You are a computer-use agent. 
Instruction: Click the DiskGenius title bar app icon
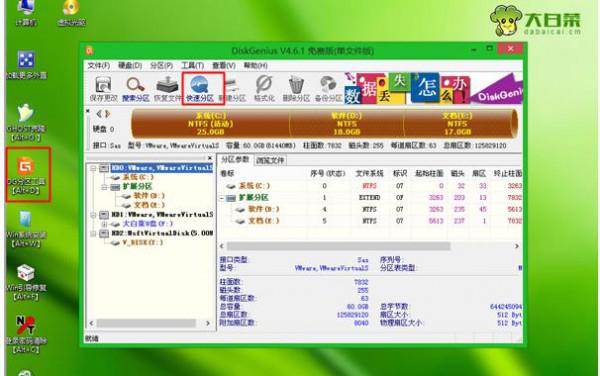[x=89, y=50]
